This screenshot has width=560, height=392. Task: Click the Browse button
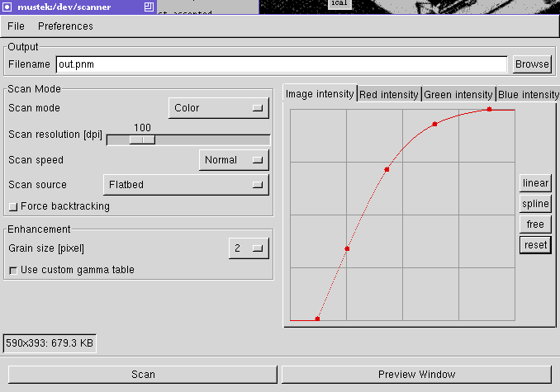tap(531, 64)
